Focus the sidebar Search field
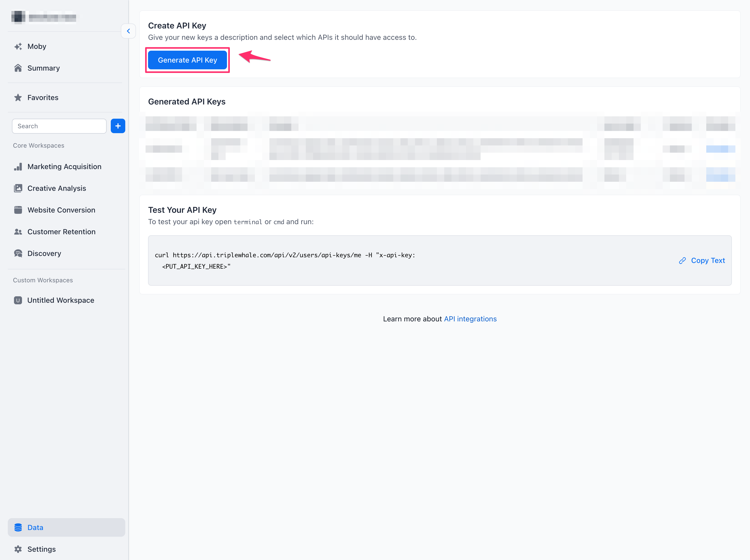This screenshot has height=560, width=750. tap(59, 126)
